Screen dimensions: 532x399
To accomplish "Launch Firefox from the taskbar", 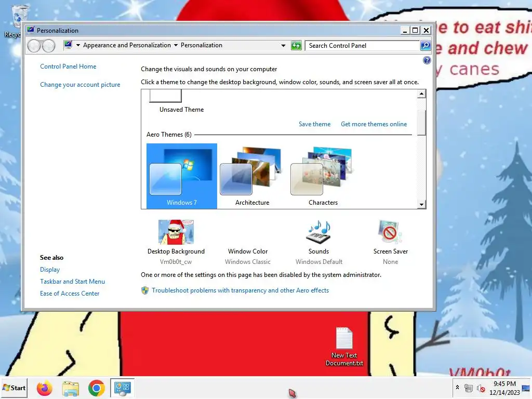I will coord(45,388).
